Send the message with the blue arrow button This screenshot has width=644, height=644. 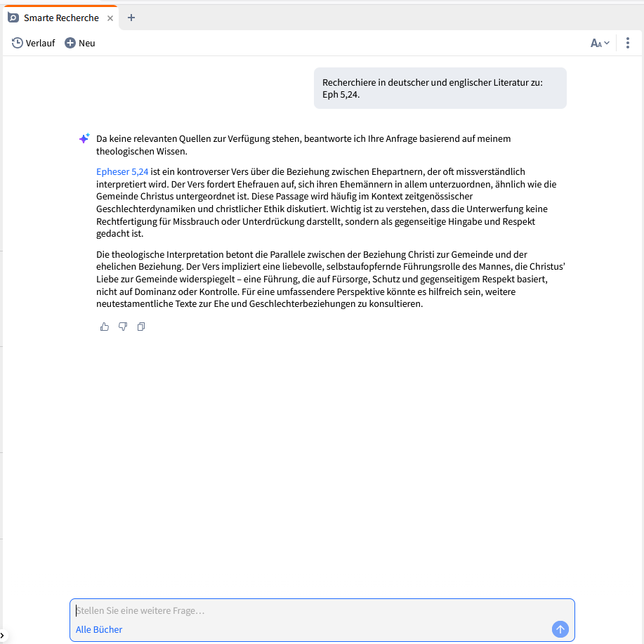(560, 629)
